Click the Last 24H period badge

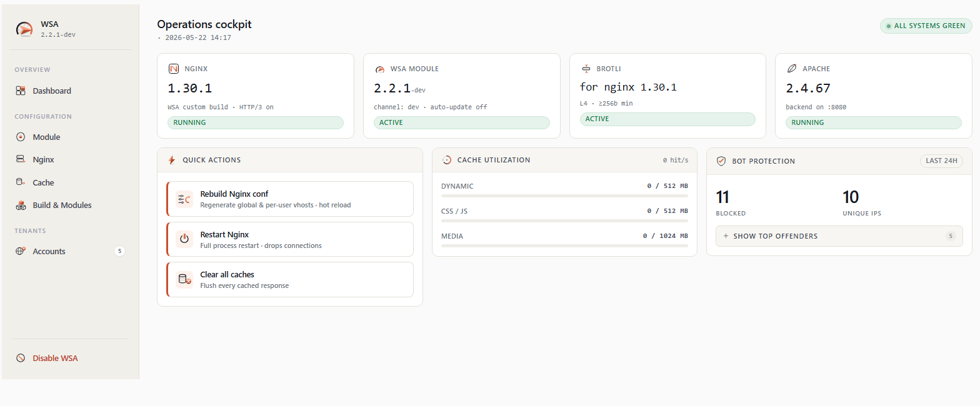941,161
